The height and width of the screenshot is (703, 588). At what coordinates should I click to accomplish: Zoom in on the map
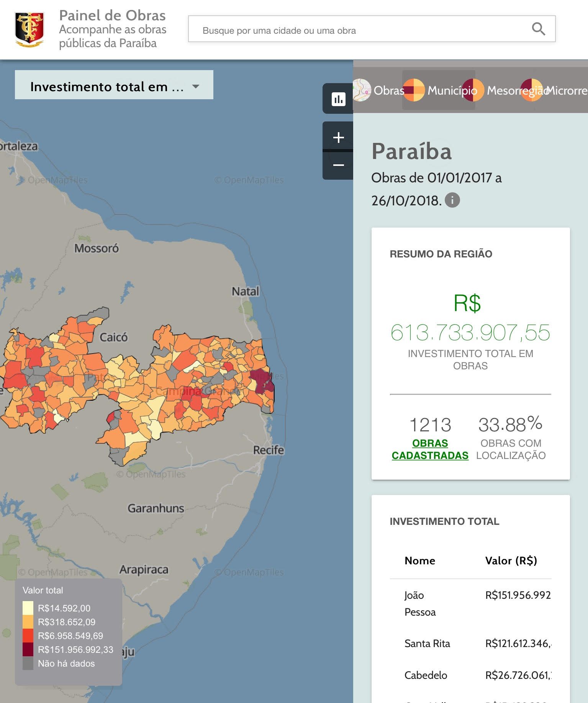tap(338, 137)
